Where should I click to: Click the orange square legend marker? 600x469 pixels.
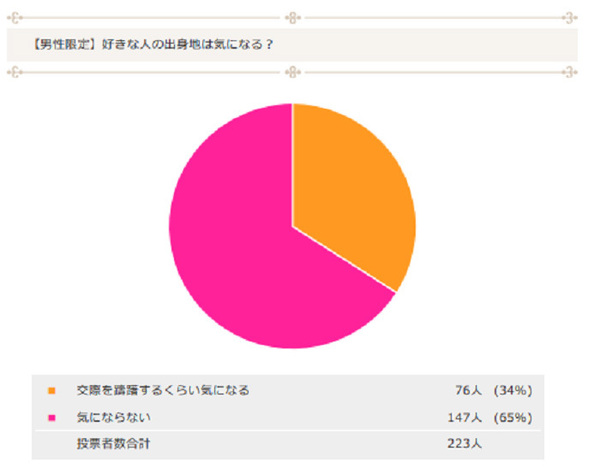(52, 390)
